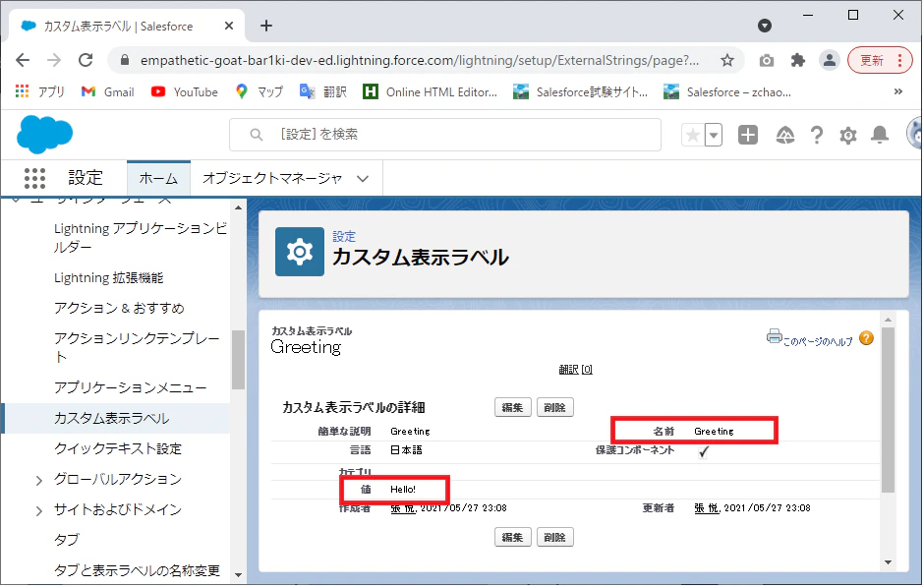Open help for this page orange icon

[865, 337]
